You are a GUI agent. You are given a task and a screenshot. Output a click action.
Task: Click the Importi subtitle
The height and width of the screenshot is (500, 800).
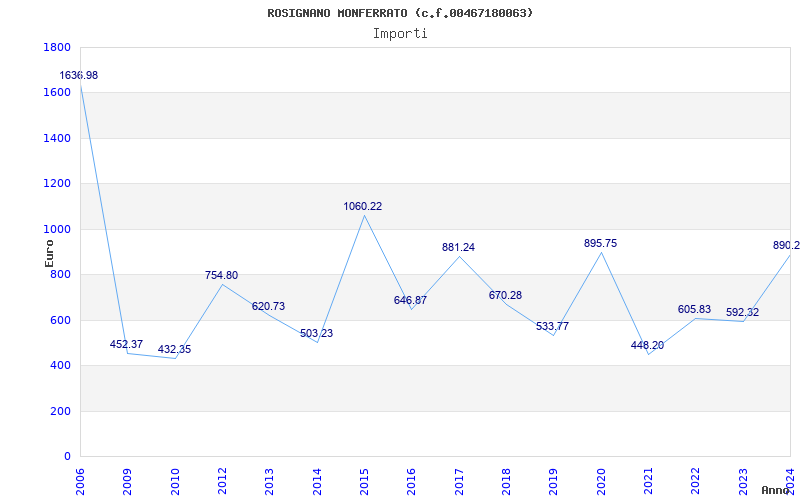pyautogui.click(x=400, y=34)
